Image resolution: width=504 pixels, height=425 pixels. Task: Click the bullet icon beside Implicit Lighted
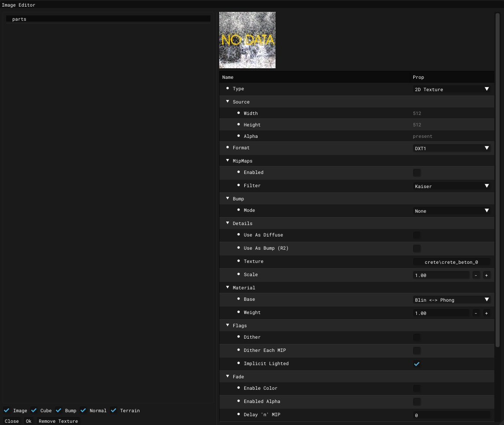[238, 363]
